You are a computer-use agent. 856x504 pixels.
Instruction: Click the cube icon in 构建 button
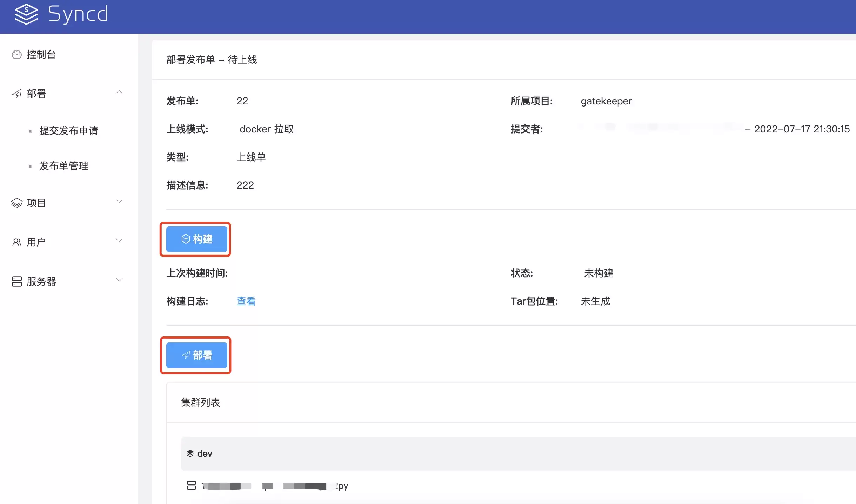point(186,239)
